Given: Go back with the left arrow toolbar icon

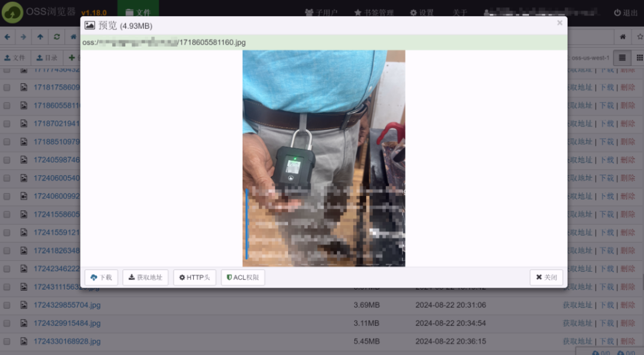Looking at the screenshot, I should click(x=7, y=37).
